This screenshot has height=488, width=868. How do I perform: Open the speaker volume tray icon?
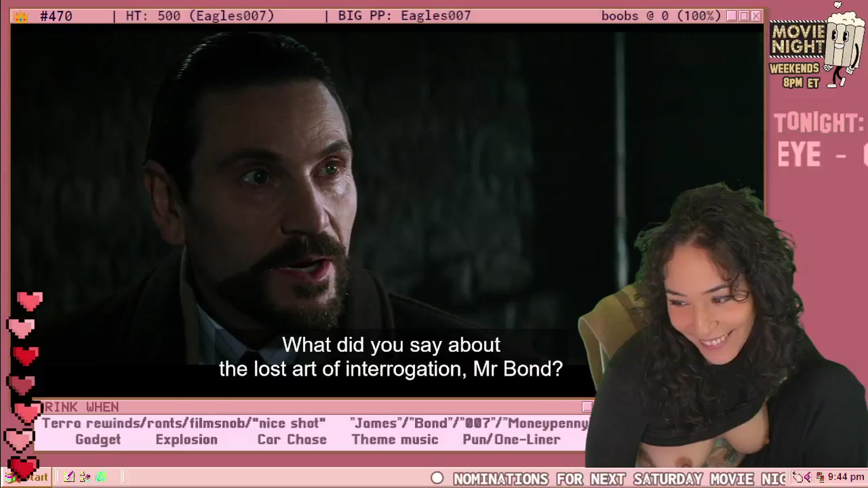pyautogui.click(x=808, y=477)
